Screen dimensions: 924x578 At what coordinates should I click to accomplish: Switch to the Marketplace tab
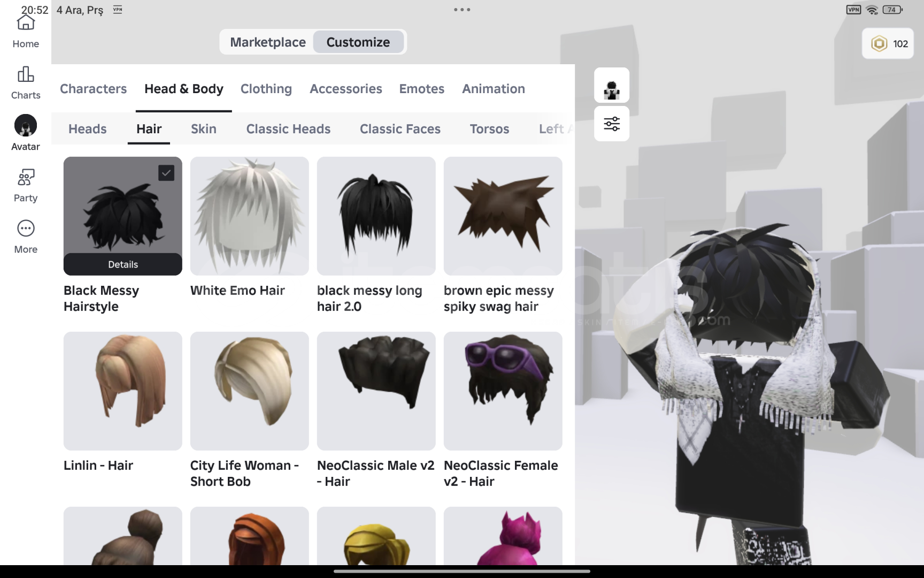(x=268, y=42)
